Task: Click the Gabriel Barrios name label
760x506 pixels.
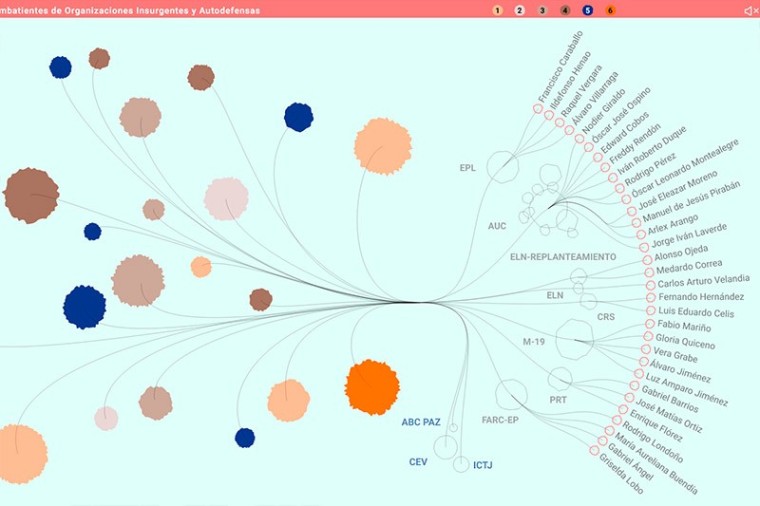Action: pos(670,398)
